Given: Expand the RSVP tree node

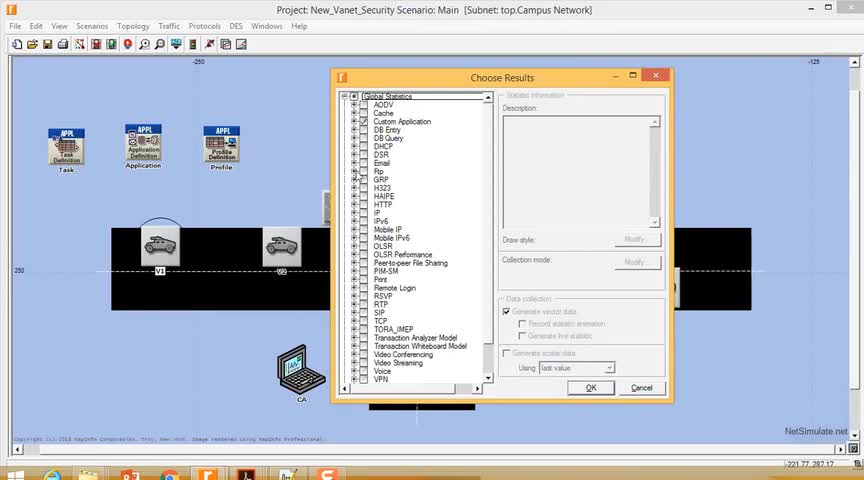Looking at the screenshot, I should tap(354, 296).
